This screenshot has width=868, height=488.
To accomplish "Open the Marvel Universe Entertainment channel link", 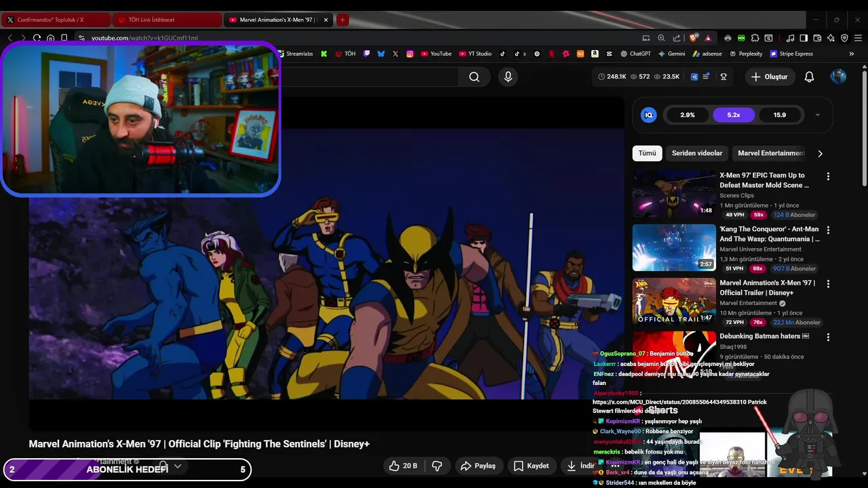I will click(x=760, y=249).
